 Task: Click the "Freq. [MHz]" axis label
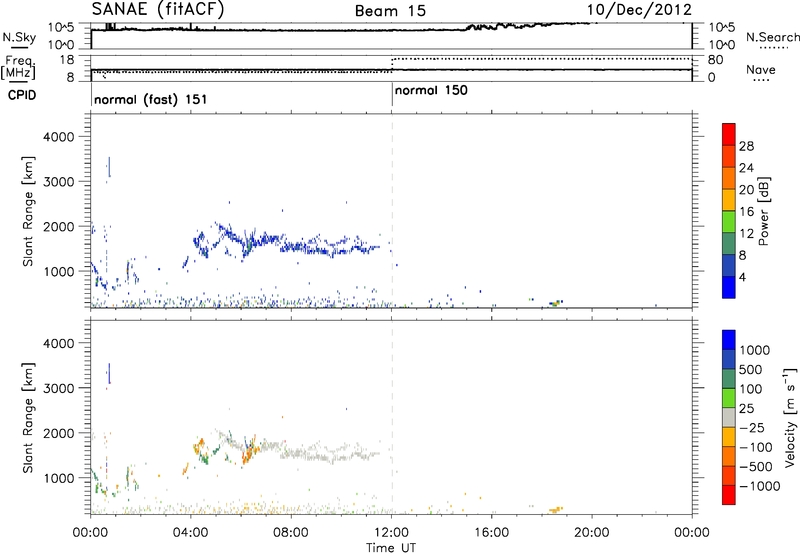[x=19, y=67]
